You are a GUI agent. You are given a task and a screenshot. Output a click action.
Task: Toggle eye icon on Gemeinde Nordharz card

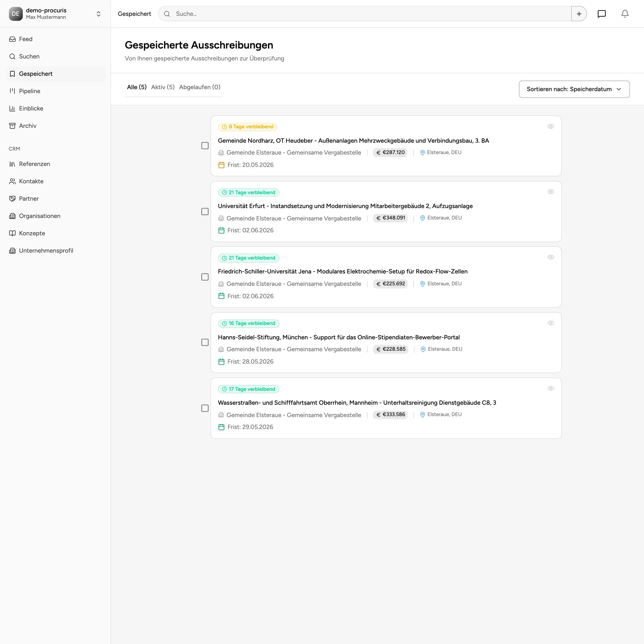click(551, 126)
